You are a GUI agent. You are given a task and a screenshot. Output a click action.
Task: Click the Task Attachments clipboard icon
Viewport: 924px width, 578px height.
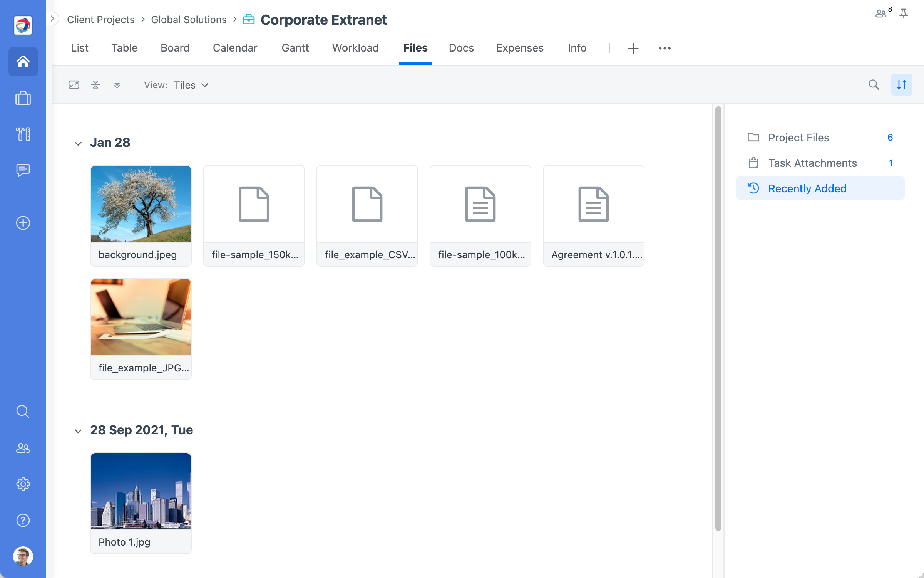(753, 163)
